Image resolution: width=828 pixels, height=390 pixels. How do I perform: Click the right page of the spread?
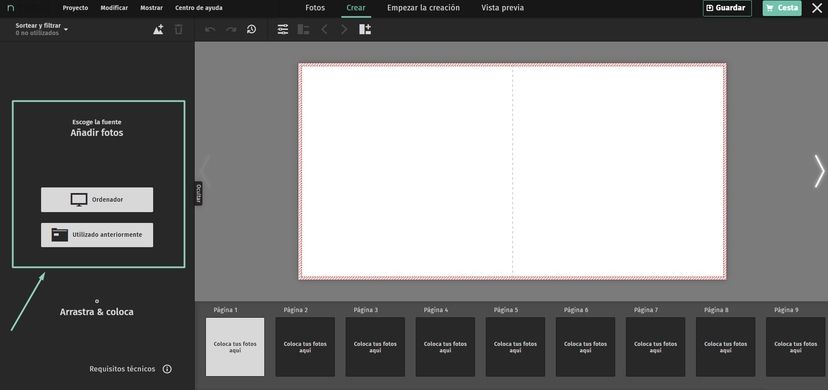coord(619,171)
